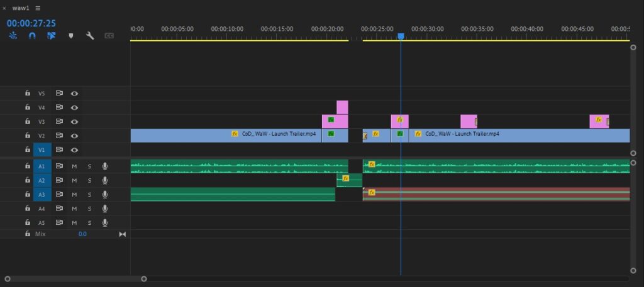Viewport: 644px width, 287px height.
Task: Solo audio track A3
Action: (89, 195)
